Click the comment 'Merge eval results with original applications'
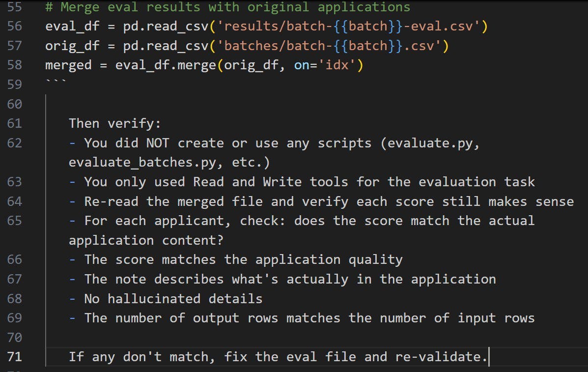Screen dimensions: 588x372 click(227, 7)
